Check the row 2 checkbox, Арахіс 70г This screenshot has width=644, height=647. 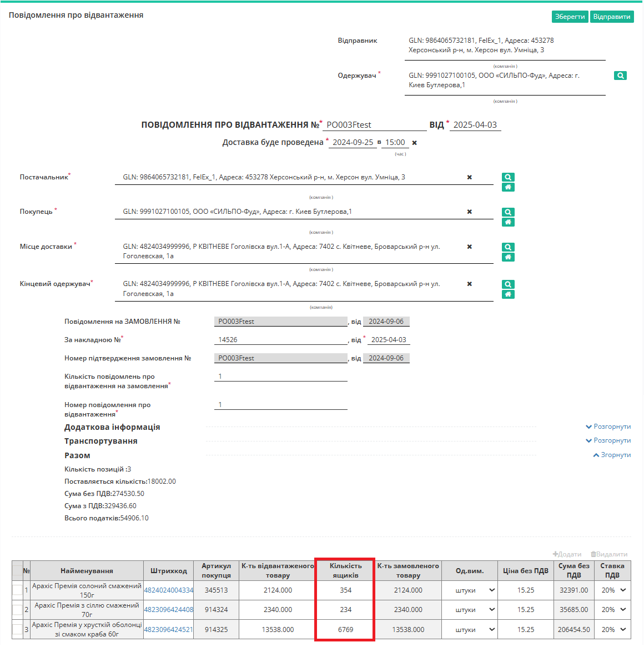coord(17,609)
